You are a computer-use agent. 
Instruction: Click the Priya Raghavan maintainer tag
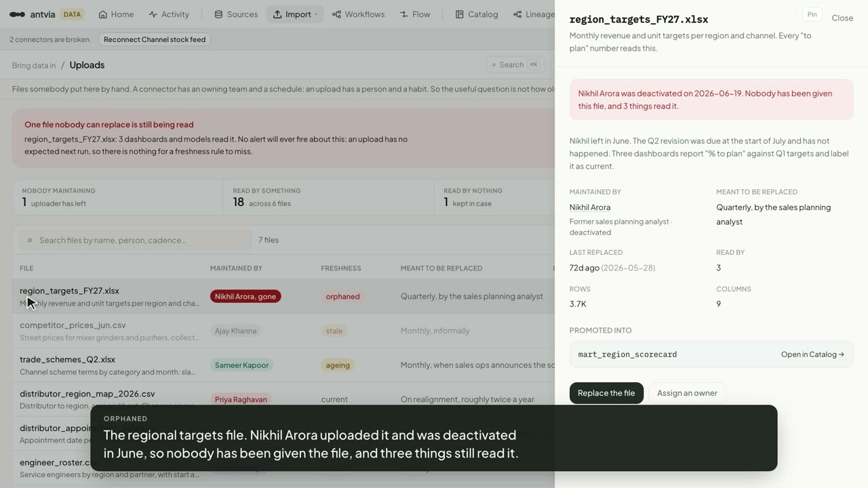(x=241, y=399)
